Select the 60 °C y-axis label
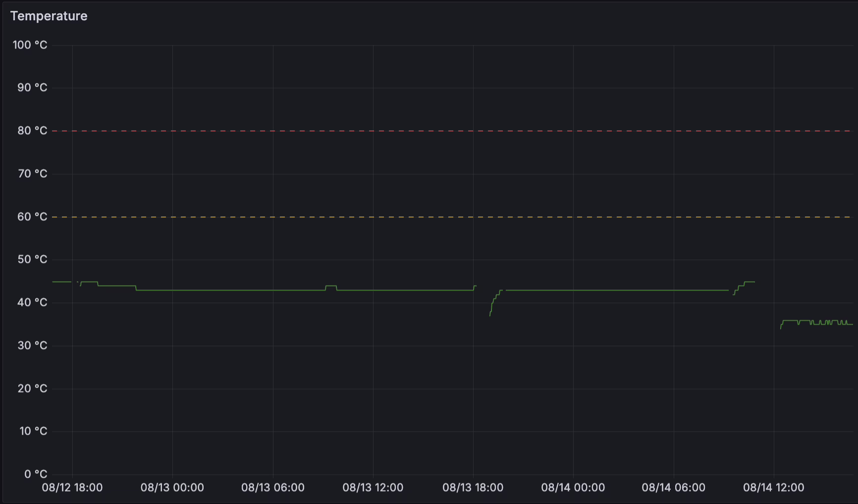Screen dimensions: 858x504 pos(32,217)
